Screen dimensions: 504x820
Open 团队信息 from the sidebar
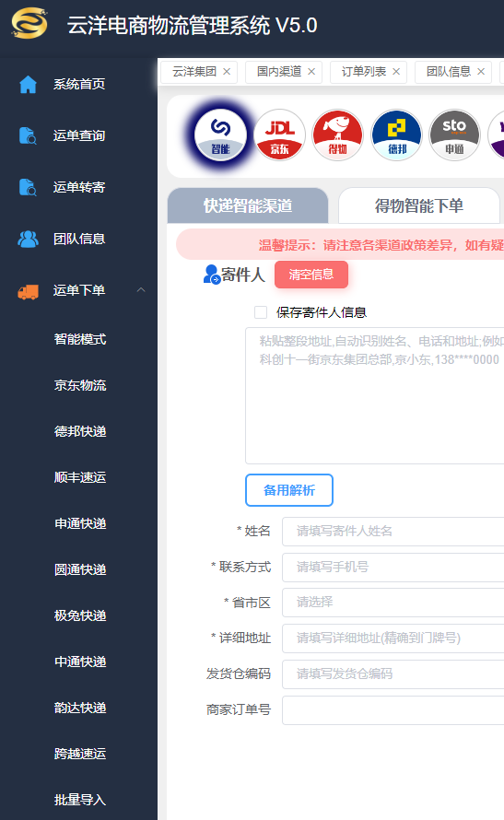point(78,239)
